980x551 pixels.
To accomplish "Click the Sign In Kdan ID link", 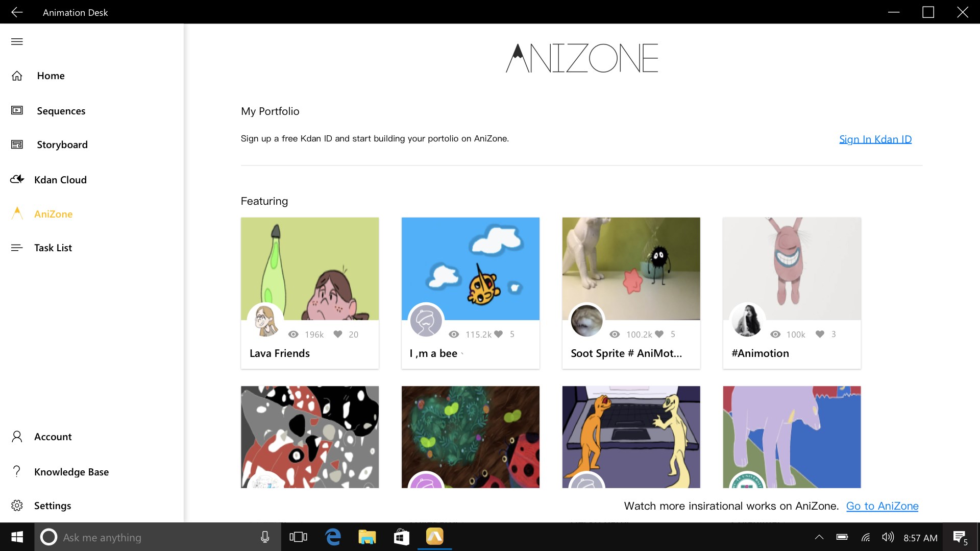I will pos(875,139).
